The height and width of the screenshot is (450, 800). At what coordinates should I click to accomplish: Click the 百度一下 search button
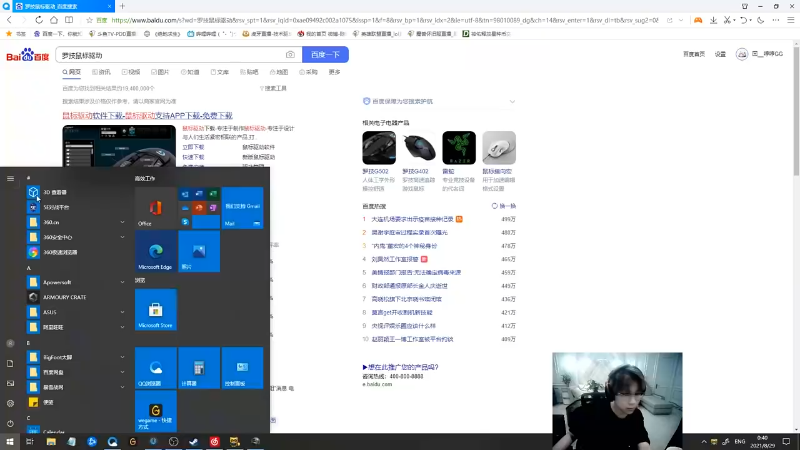tap(326, 55)
